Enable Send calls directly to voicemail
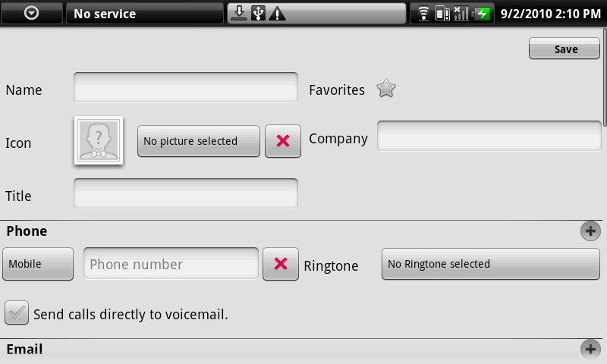607x364 pixels. [x=17, y=312]
